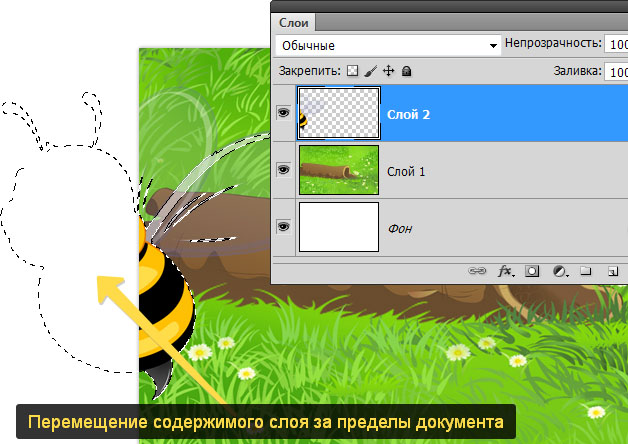628x444 pixels.
Task: Click the Заливка fill value field
Action: (x=616, y=72)
